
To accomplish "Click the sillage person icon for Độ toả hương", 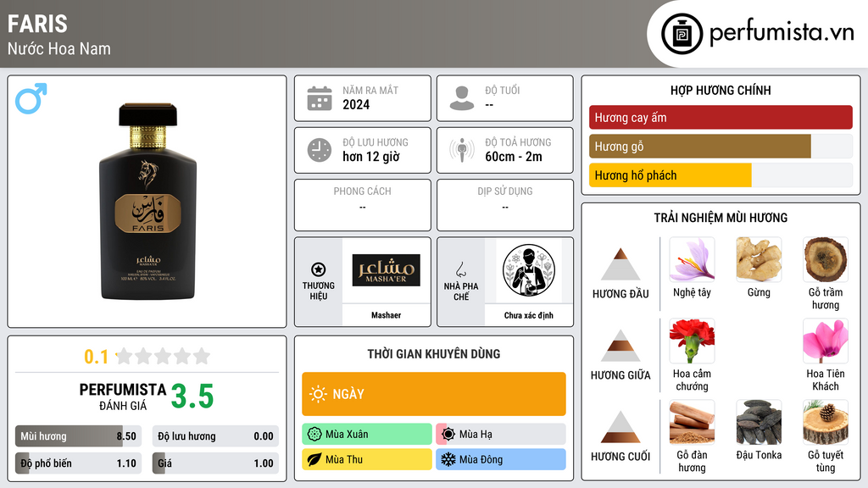I will tap(462, 150).
